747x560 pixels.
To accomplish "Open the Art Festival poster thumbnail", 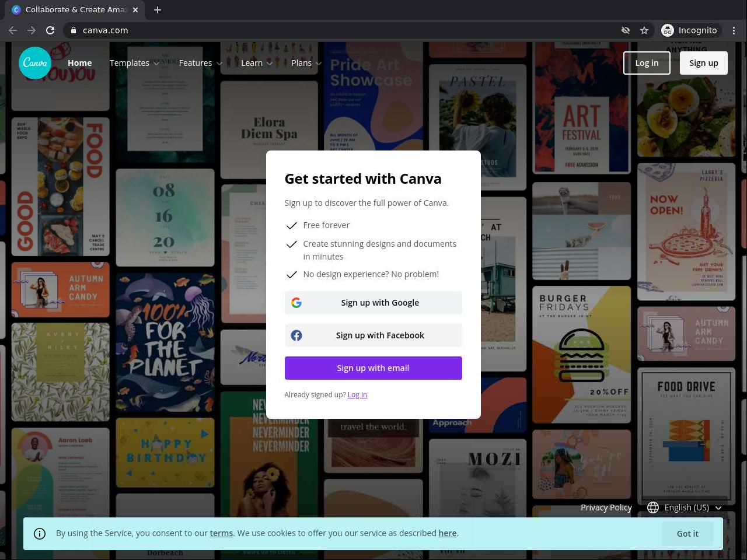I will 581,108.
